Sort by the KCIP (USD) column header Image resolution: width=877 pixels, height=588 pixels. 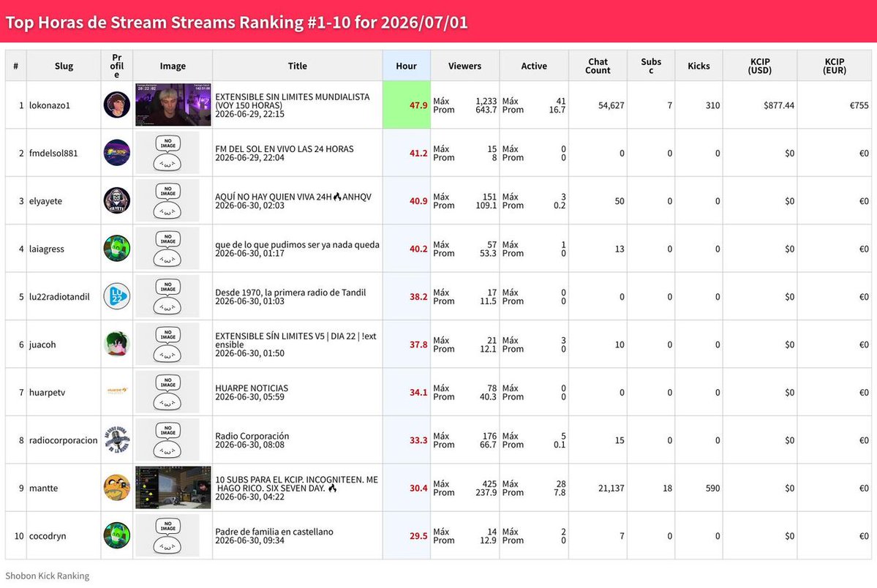[760, 66]
